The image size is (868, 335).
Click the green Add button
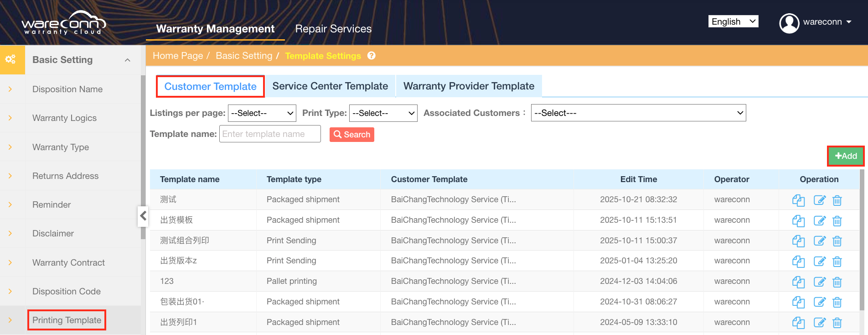click(x=846, y=156)
